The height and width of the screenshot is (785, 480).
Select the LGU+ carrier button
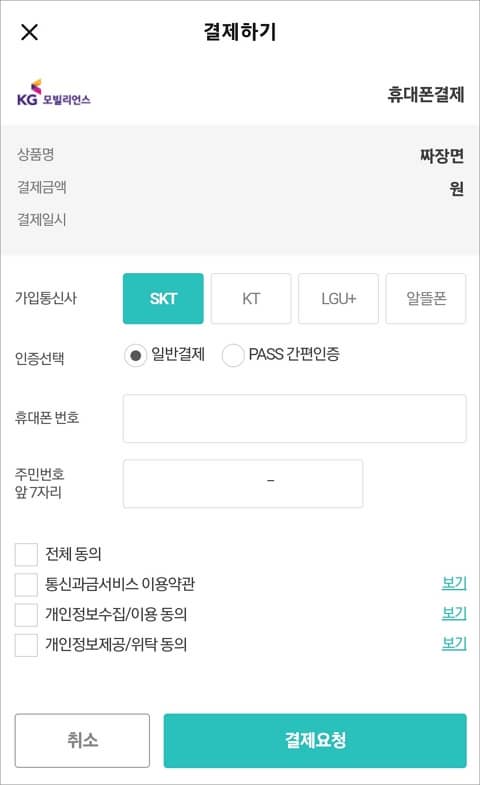(x=338, y=298)
